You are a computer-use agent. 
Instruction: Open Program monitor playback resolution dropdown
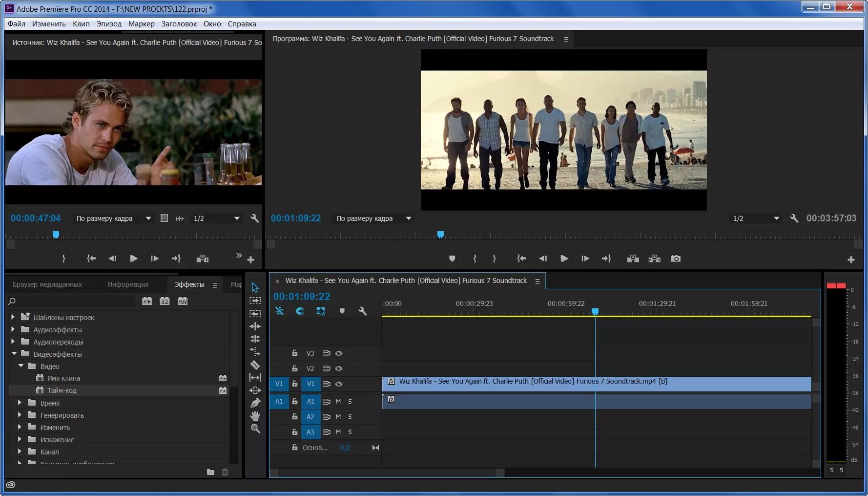(756, 218)
